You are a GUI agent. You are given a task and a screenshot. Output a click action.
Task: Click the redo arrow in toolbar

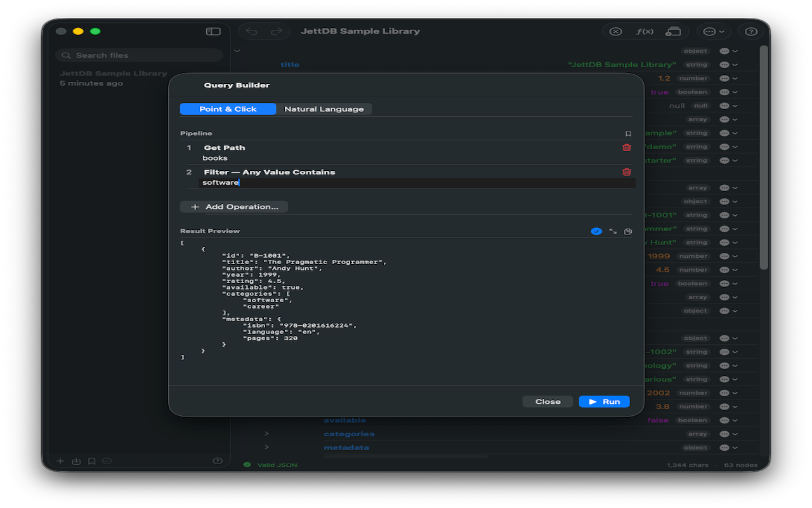click(x=276, y=31)
